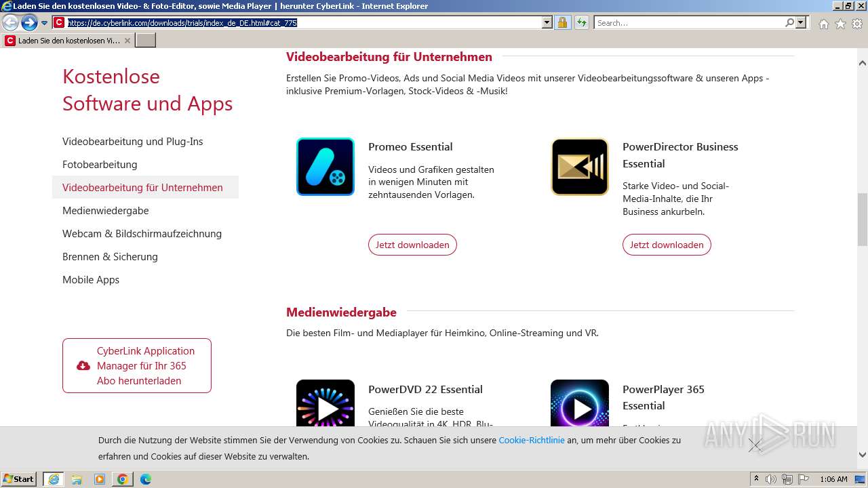The image size is (868, 488).
Task: Click the Kostenlose Software und Apps heading
Action: [x=148, y=89]
